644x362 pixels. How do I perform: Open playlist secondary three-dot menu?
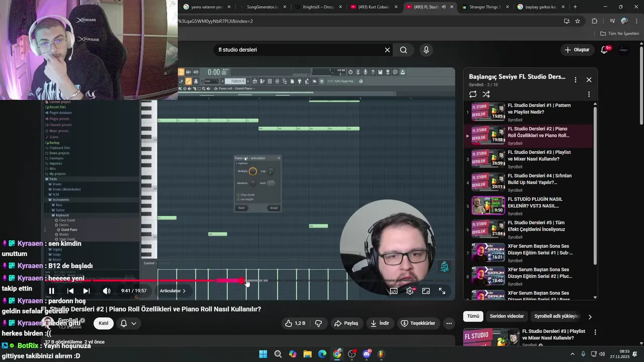pos(589,94)
